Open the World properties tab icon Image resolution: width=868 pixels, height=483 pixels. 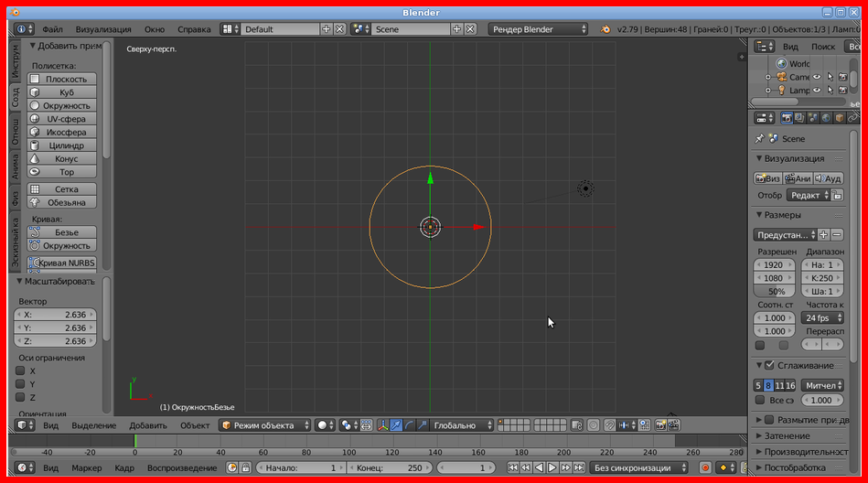(827, 118)
